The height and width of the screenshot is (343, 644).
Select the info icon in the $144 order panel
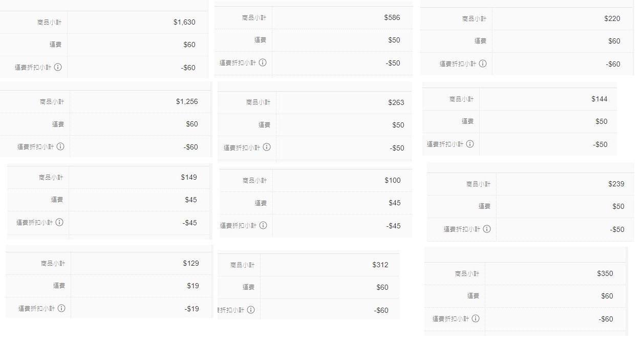(x=470, y=144)
